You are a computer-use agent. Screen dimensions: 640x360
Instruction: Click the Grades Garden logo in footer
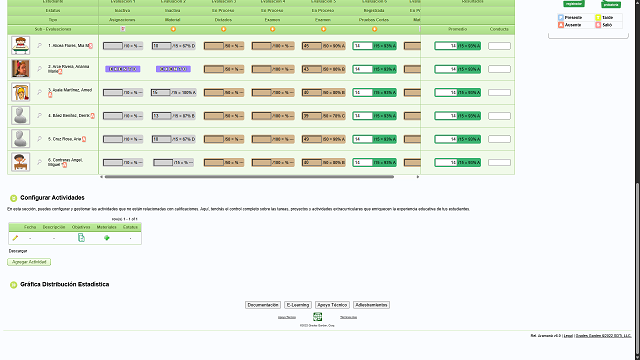click(318, 317)
